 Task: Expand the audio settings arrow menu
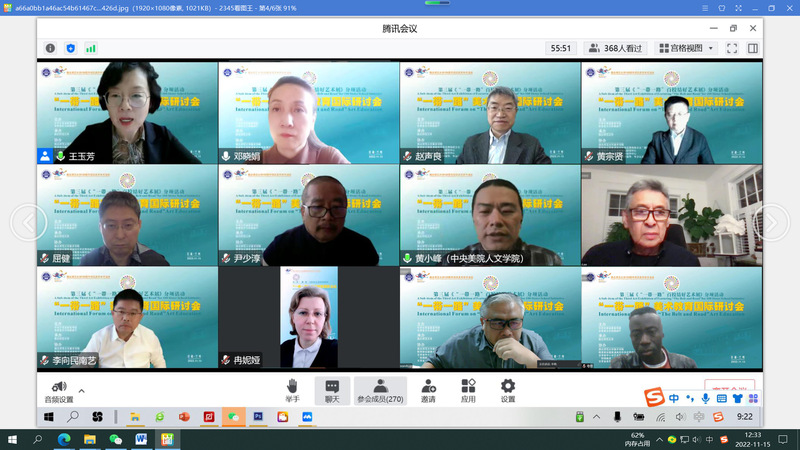pos(82,391)
